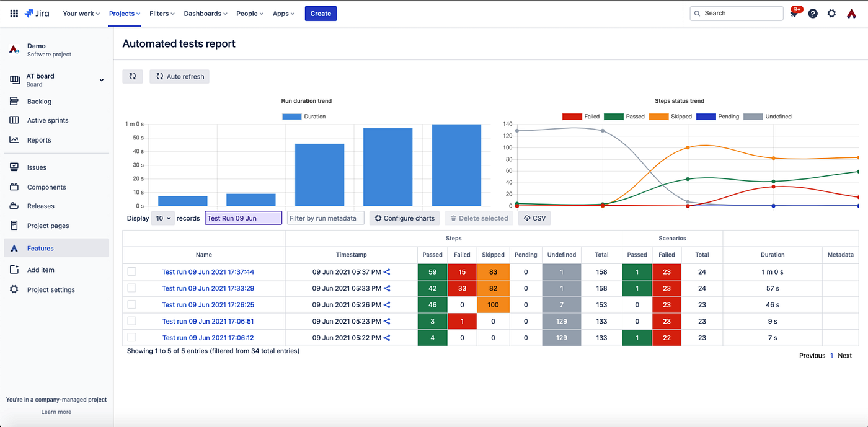Open the Dashboards menu

(x=205, y=13)
